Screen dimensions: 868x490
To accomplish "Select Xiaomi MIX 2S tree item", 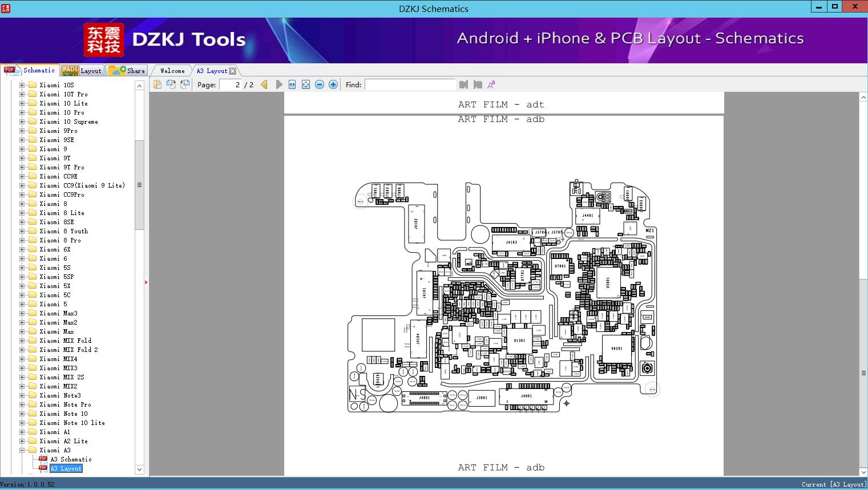I will point(62,377).
